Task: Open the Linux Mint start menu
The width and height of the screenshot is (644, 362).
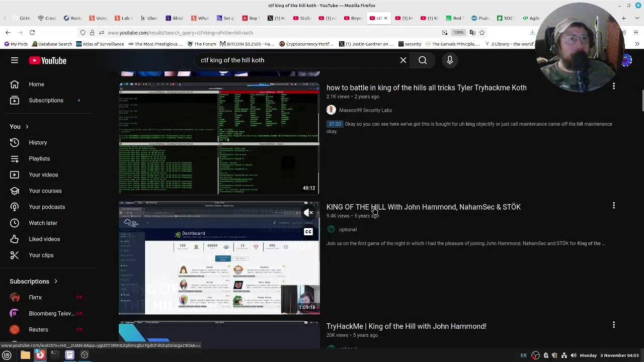Action: 7,355
